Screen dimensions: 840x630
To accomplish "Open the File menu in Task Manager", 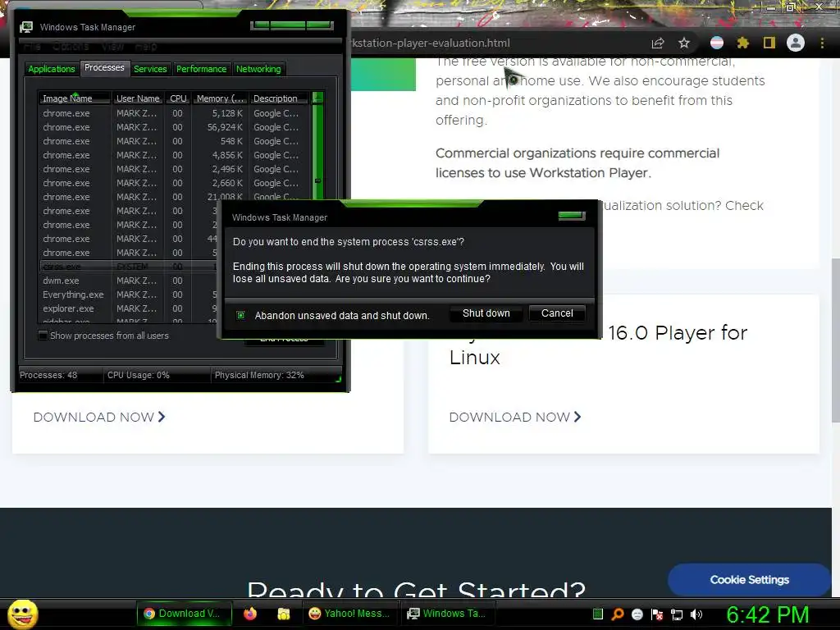I will 32,47.
